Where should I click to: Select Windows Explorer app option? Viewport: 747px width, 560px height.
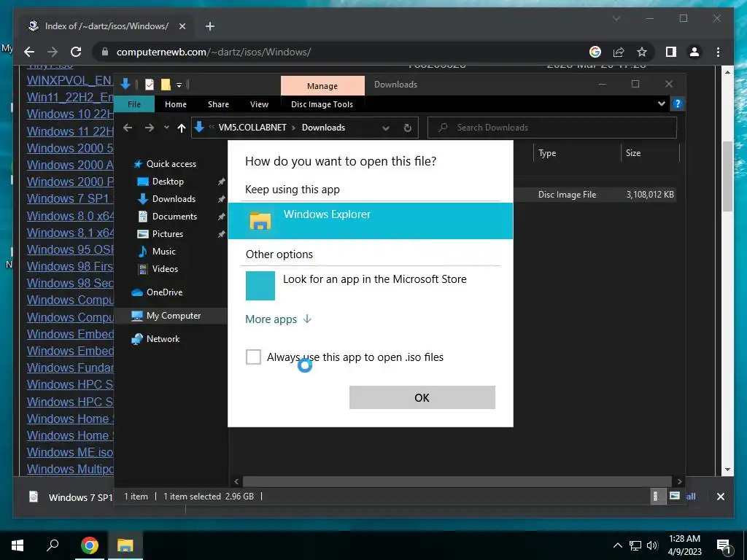370,220
